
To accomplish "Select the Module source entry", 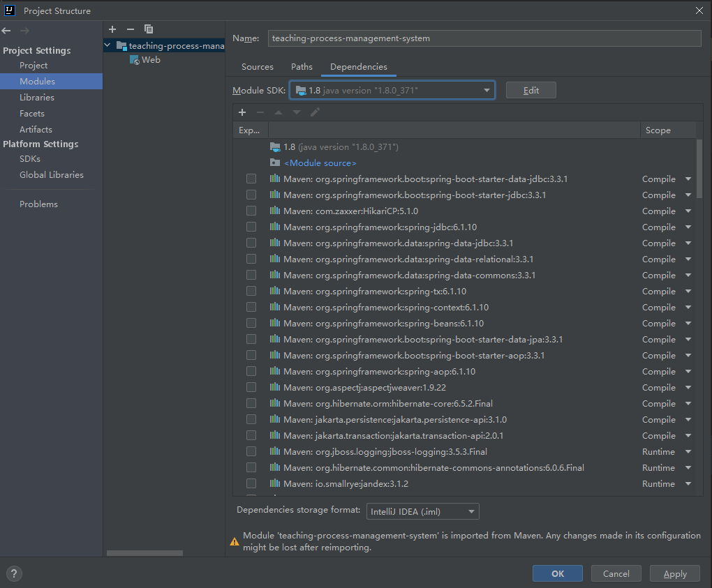I will click(x=320, y=163).
